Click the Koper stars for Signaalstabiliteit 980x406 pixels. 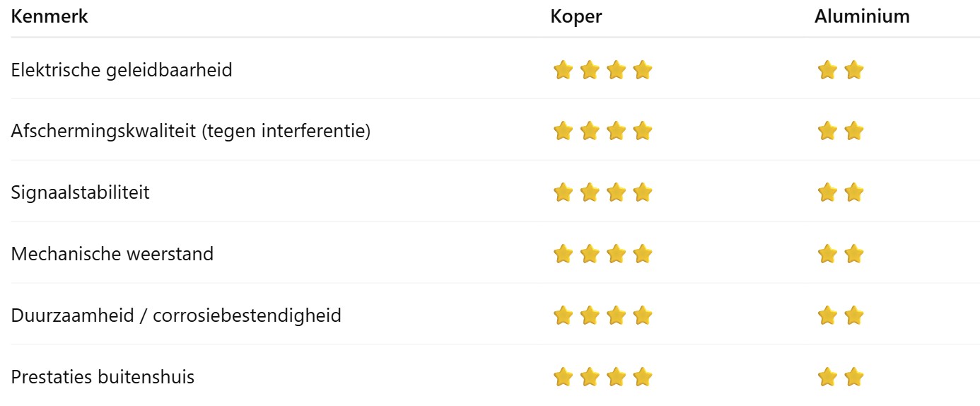tap(602, 192)
